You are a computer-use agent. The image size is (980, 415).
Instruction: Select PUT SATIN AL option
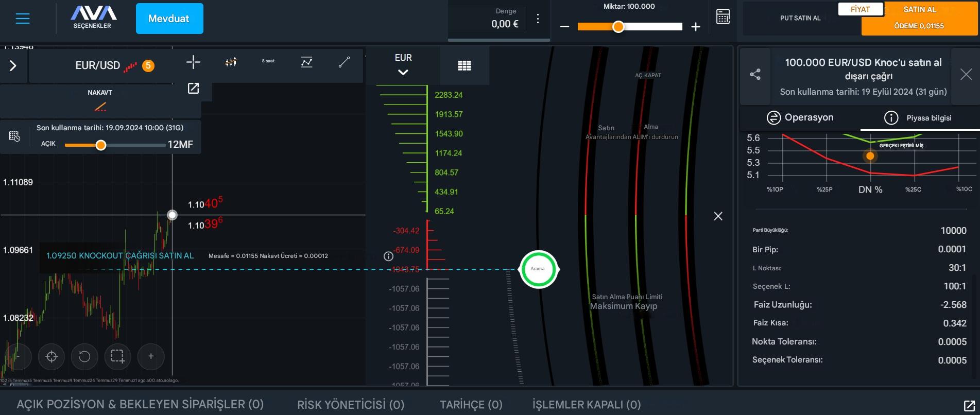point(800,18)
